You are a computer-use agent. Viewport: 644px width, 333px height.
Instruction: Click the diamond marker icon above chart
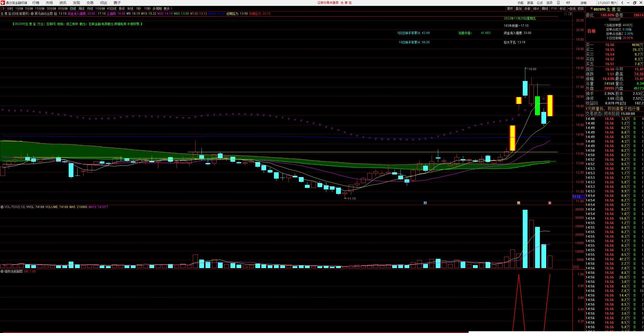[x=565, y=14]
